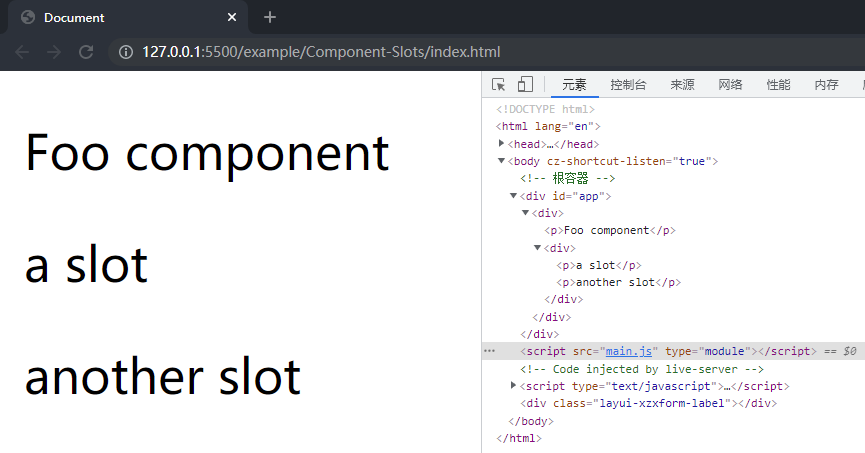Open the 内存 tab
The height and width of the screenshot is (453, 865).
point(826,84)
